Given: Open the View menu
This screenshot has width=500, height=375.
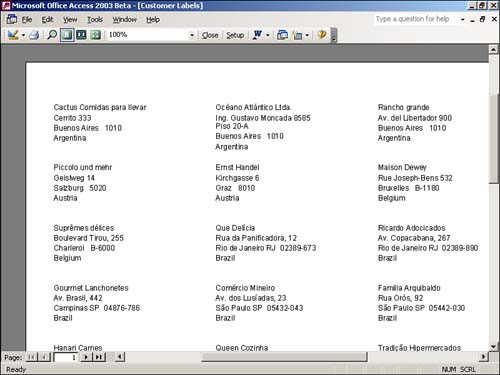Looking at the screenshot, I should 70,20.
